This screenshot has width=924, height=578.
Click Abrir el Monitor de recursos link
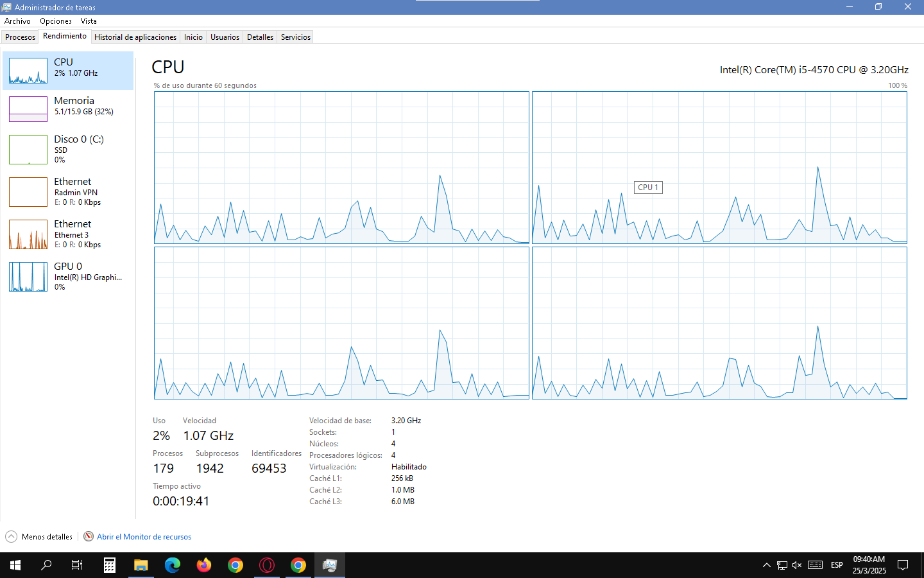click(x=144, y=537)
